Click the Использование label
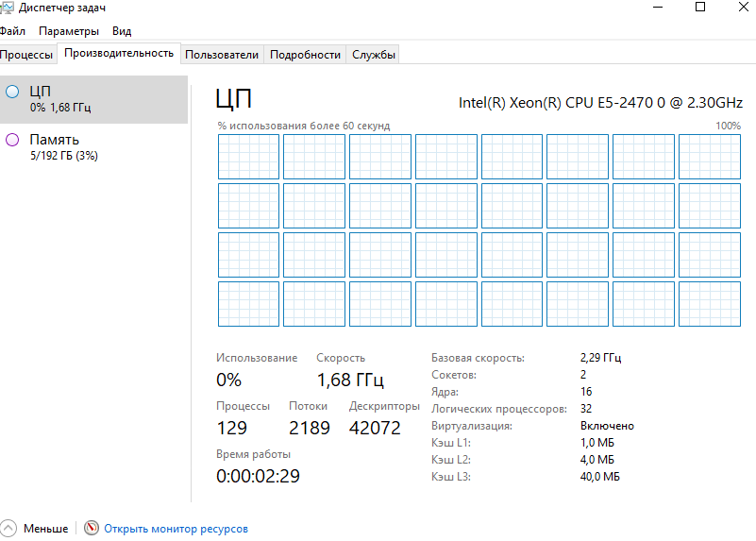 tap(257, 358)
